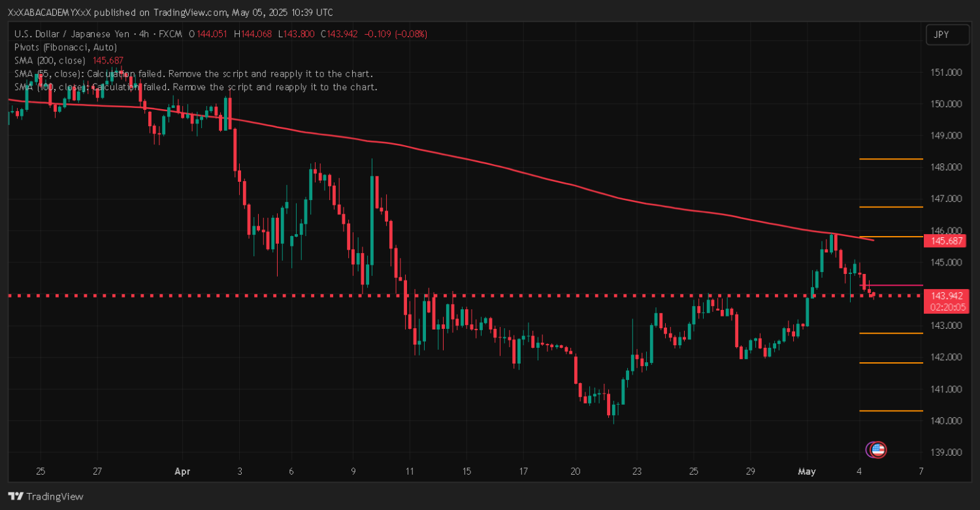Click the SMA (100, close) calculation failed message
This screenshot has height=510, width=980.
[x=196, y=87]
